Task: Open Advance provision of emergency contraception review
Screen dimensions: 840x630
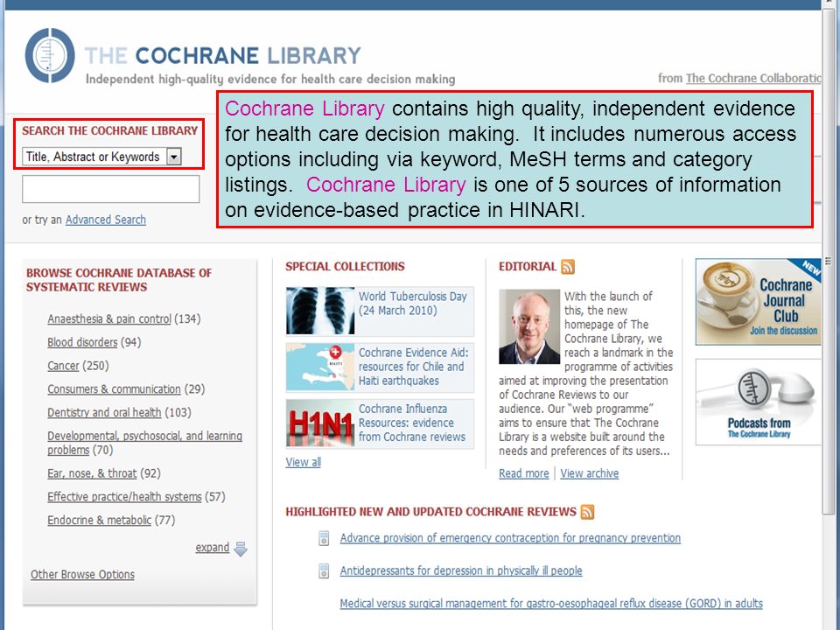Action: (510, 538)
